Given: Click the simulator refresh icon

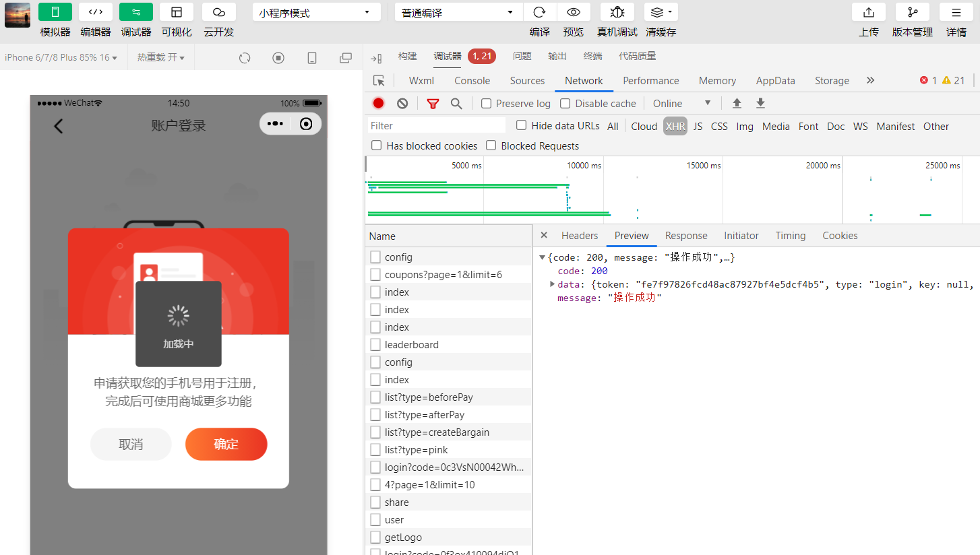Looking at the screenshot, I should (245, 58).
